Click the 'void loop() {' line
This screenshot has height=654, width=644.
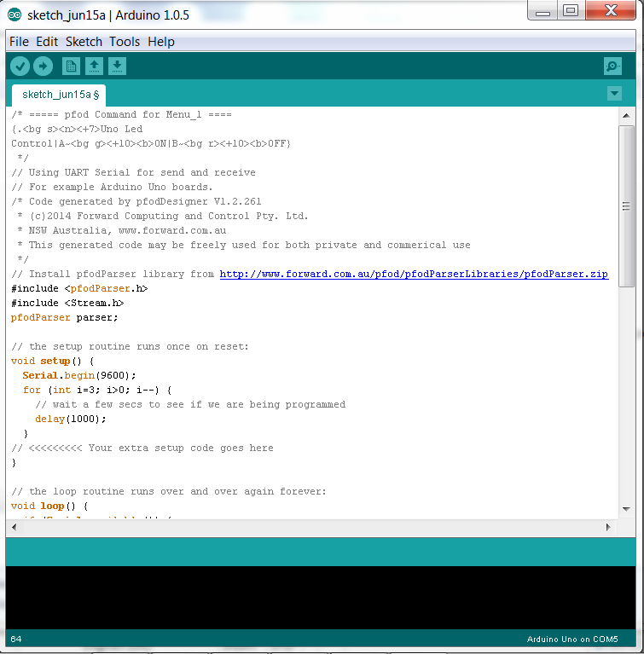click(x=49, y=506)
